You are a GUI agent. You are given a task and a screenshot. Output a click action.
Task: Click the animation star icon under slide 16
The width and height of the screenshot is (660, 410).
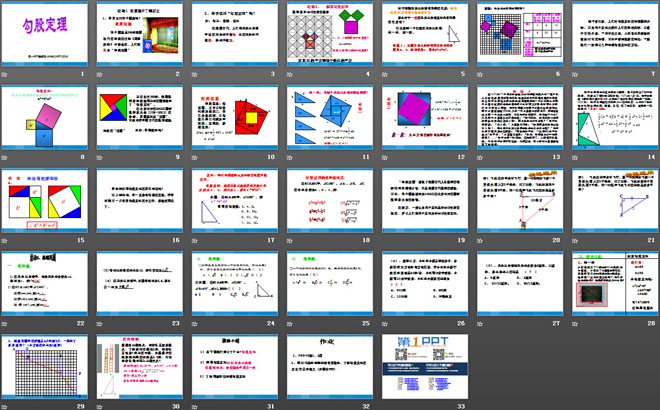(100, 241)
